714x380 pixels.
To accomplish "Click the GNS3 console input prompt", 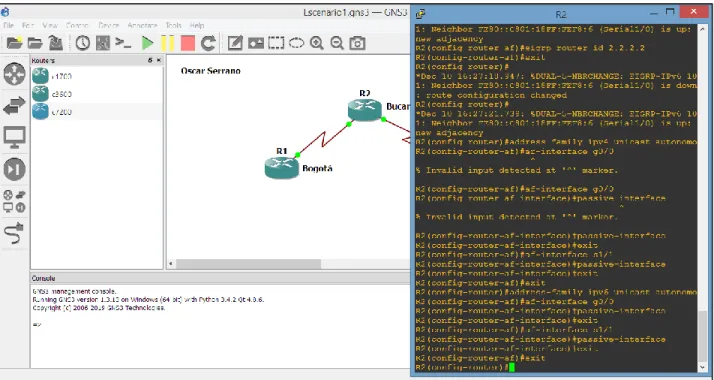I will click(36, 324).
